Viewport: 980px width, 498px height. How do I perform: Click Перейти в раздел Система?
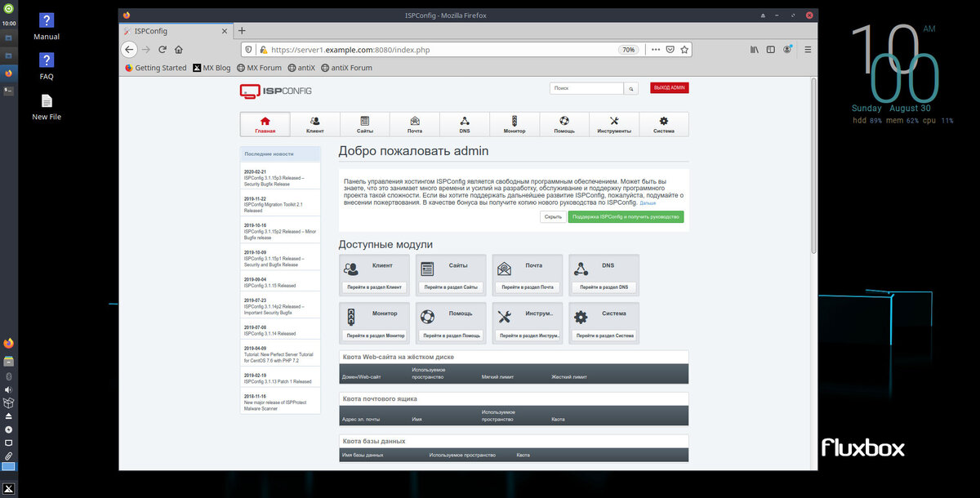pyautogui.click(x=604, y=336)
